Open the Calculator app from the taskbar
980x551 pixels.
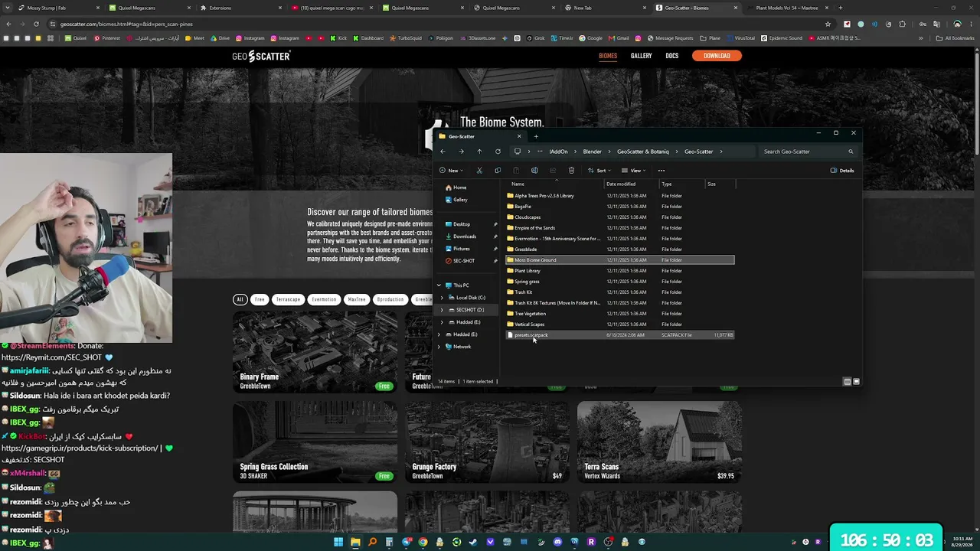coord(389,542)
